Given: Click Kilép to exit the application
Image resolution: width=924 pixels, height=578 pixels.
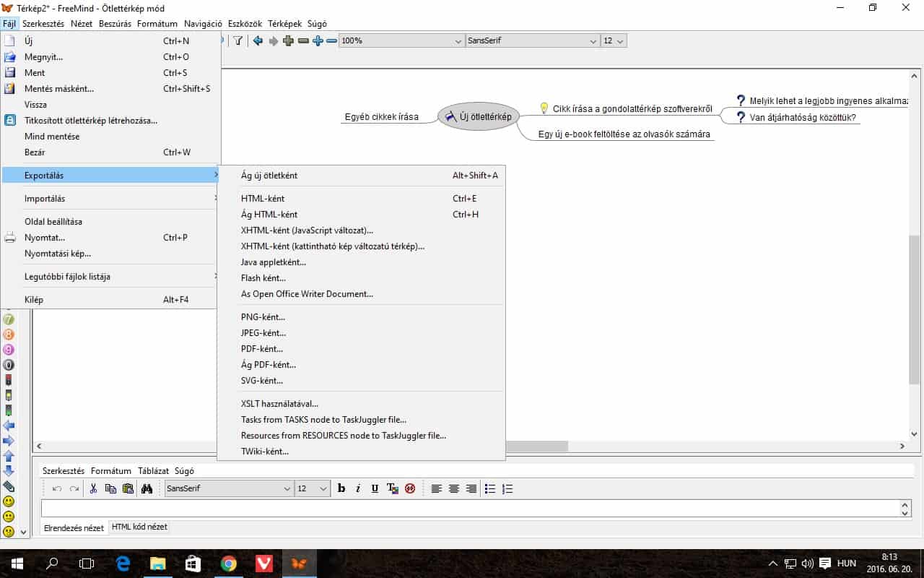Looking at the screenshot, I should click(110, 300).
